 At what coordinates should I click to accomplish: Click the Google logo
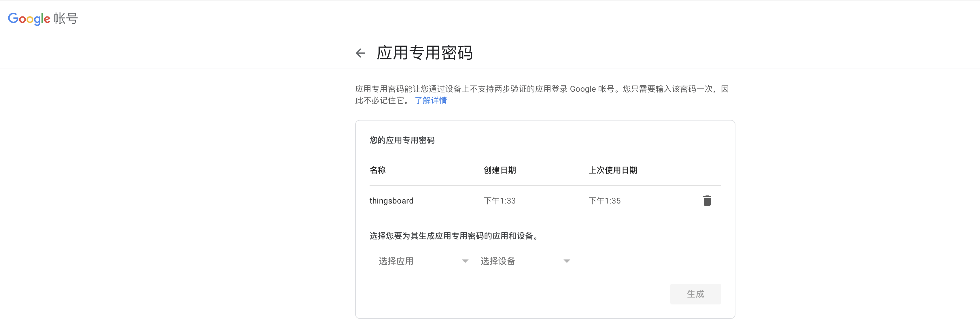pos(29,18)
